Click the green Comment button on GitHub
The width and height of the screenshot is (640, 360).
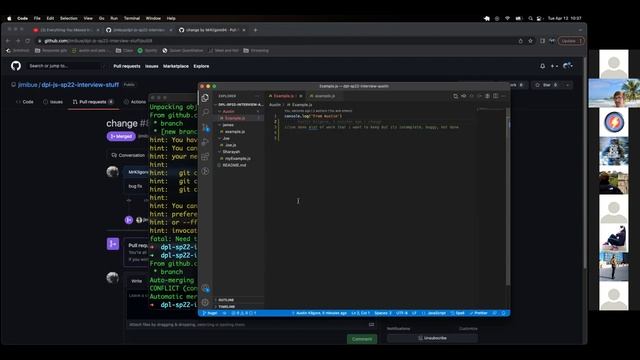click(362, 339)
